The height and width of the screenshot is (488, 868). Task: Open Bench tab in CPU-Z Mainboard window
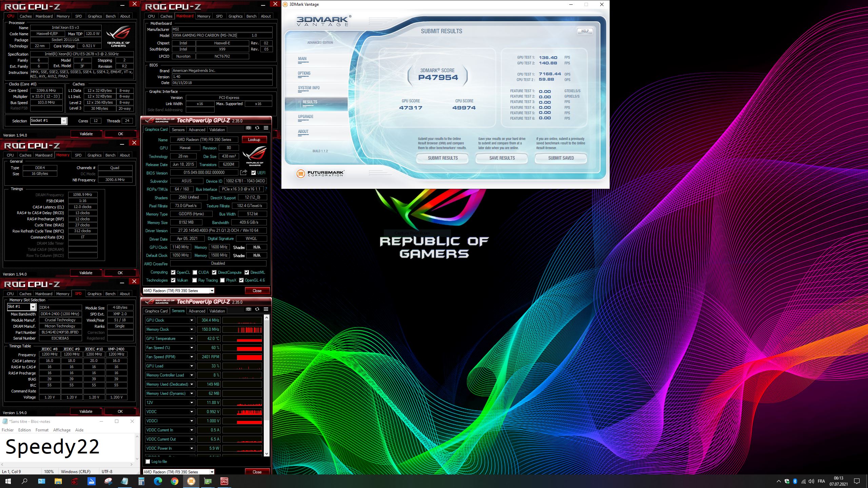[251, 16]
